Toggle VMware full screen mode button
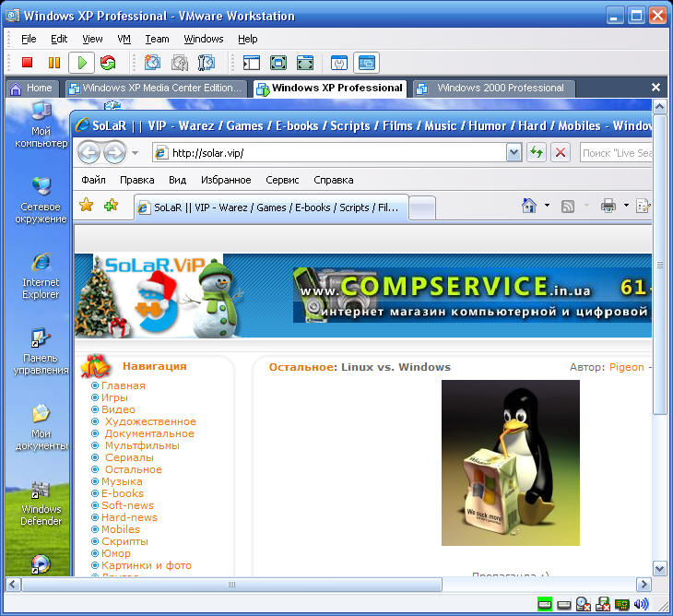 coord(278,63)
